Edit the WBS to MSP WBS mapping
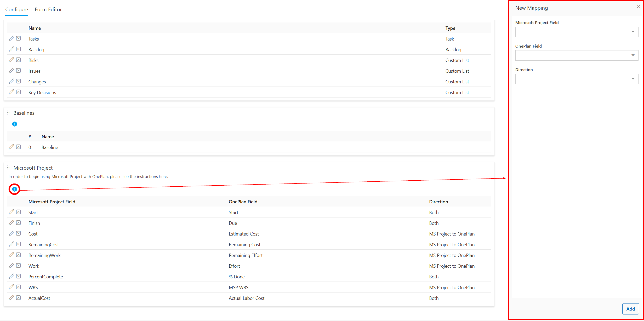The image size is (644, 321). click(11, 287)
